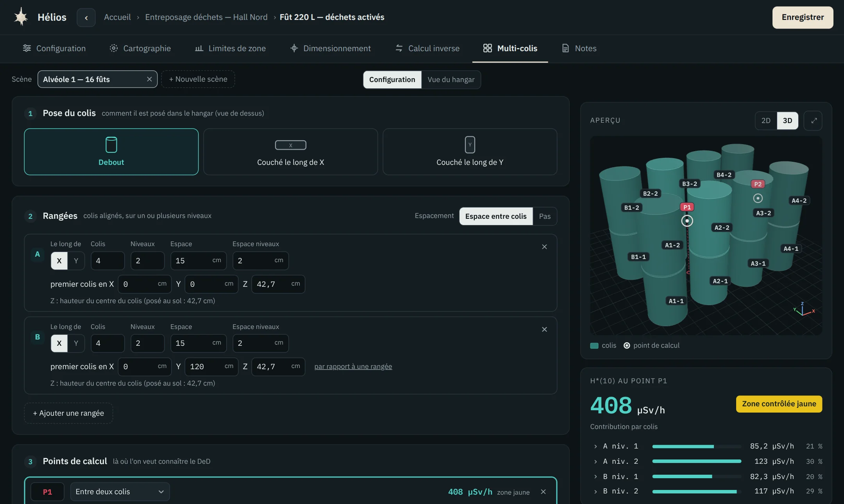Choose Couché le long de X pose
The width and height of the screenshot is (844, 504).
[x=291, y=152]
